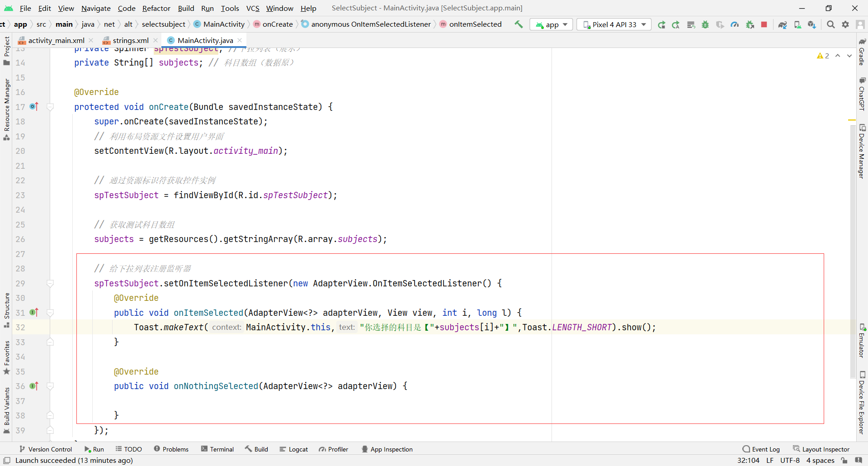Screen dimensions: 868x466
Task: Open the Layout Inspector
Action: [821, 449]
